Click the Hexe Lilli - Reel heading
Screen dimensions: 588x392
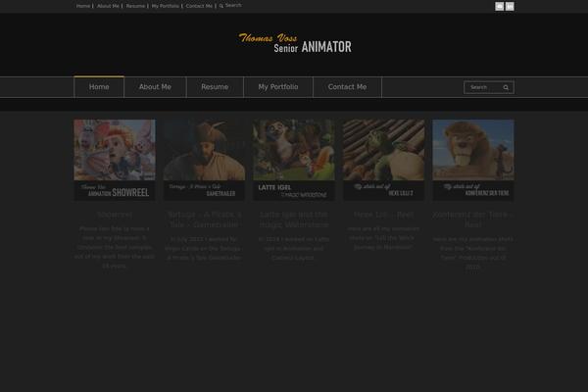pyautogui.click(x=383, y=215)
